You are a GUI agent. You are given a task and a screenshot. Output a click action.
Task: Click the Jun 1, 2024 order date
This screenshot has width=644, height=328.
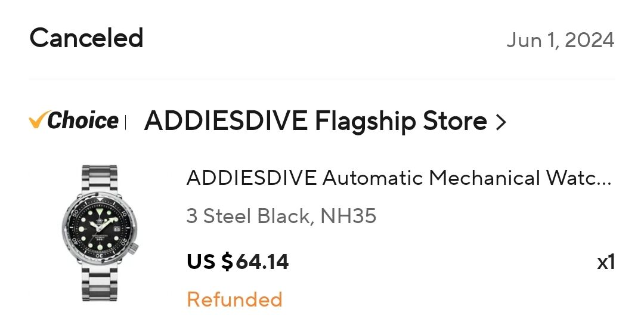[x=560, y=40]
